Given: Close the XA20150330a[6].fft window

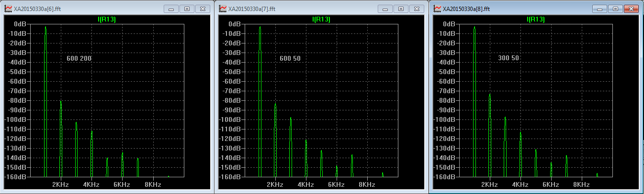Looking at the screenshot, I should (203, 9).
